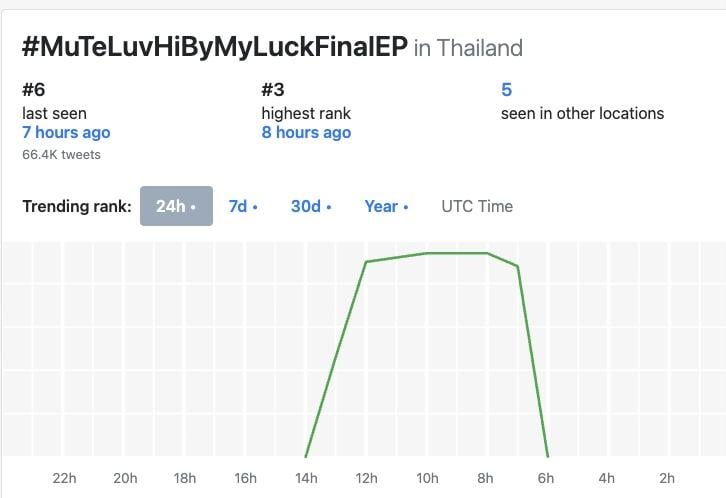Click the green line point at 12h
This screenshot has width=726, height=498.
366,262
